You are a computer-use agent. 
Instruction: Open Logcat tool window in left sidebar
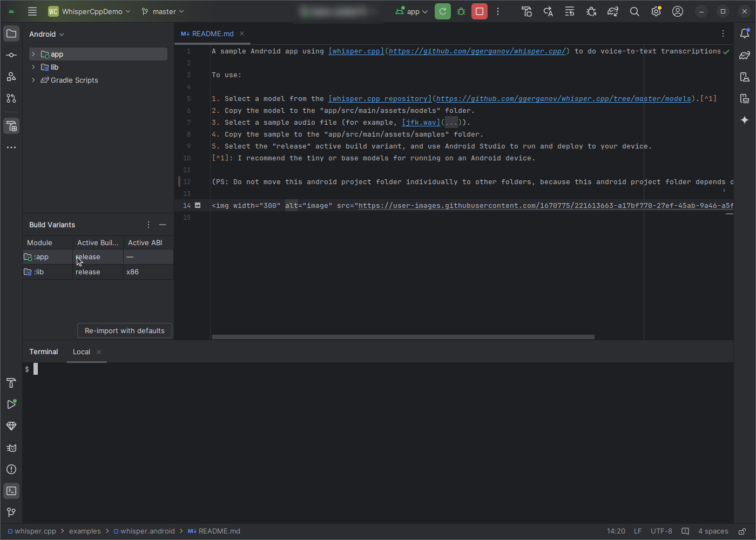11,448
